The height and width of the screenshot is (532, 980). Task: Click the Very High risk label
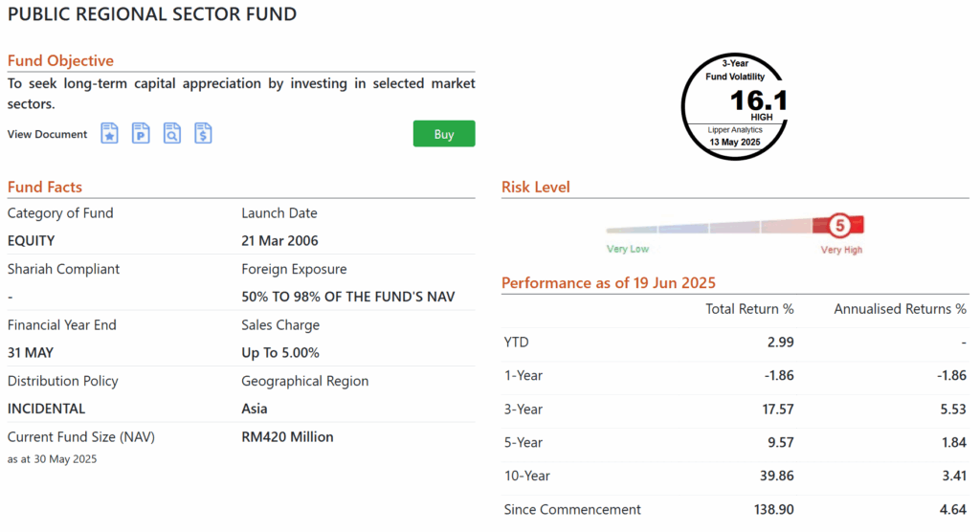tap(841, 250)
